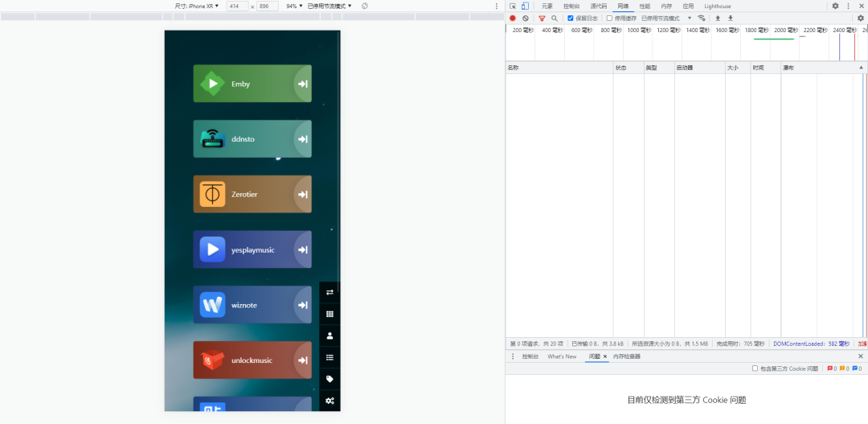Open network conditions wifi icon
Viewport: 868px width, 424px height.
coord(702,19)
